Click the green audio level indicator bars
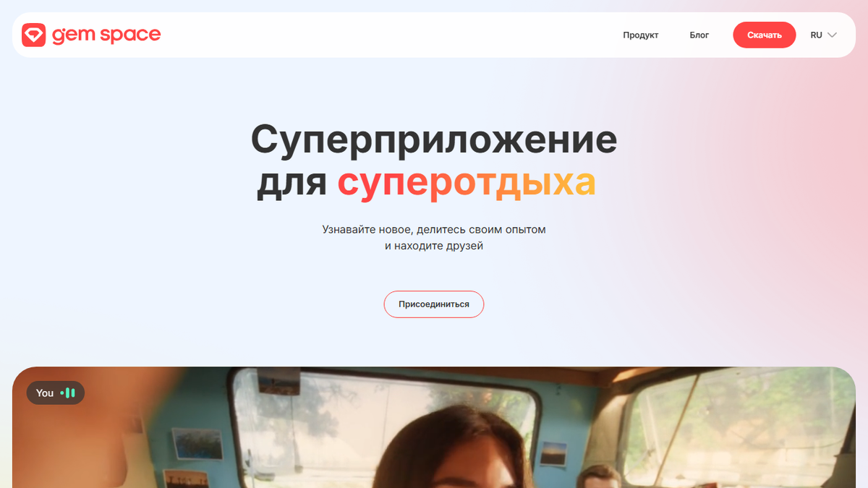This screenshot has height=488, width=868. coord(68,393)
